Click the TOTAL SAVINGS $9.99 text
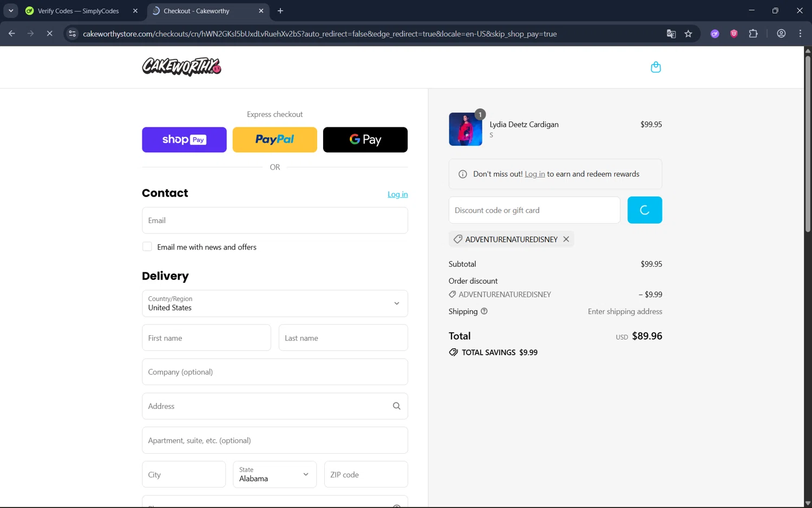Image resolution: width=812 pixels, height=508 pixels. (x=500, y=352)
